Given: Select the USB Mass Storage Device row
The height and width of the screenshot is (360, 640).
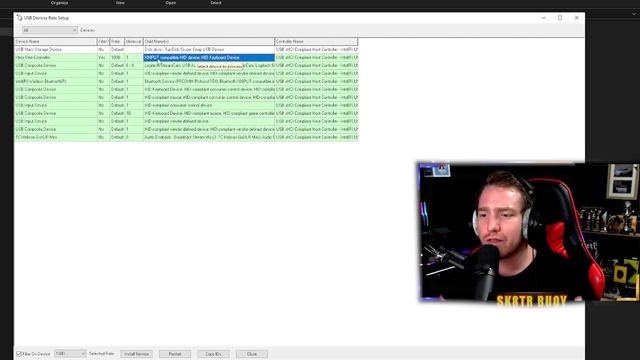Looking at the screenshot, I should (186, 49).
